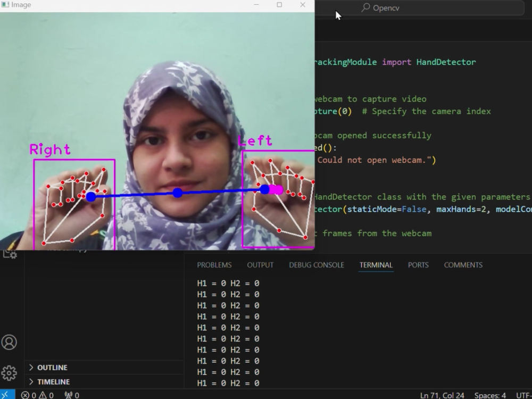Click 'maxHands=2' in the editor code
Screen dimensions: 532x399
point(461,209)
